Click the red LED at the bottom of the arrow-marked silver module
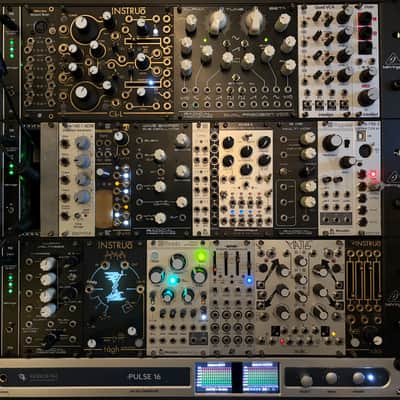This screenshot has width=400, height=400. click(x=282, y=341)
